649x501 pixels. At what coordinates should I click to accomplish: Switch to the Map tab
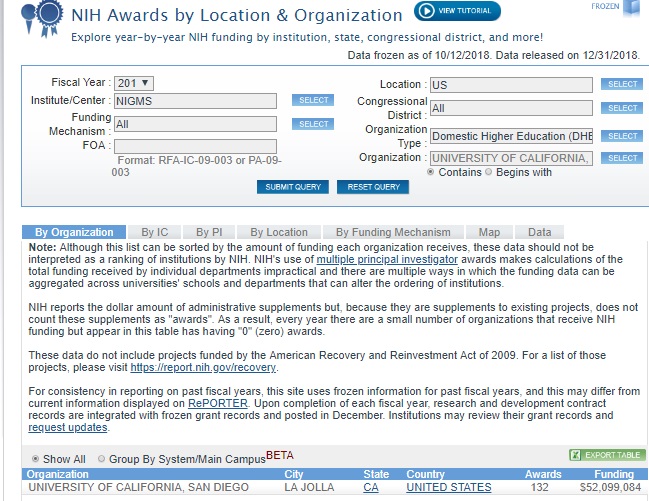489,232
